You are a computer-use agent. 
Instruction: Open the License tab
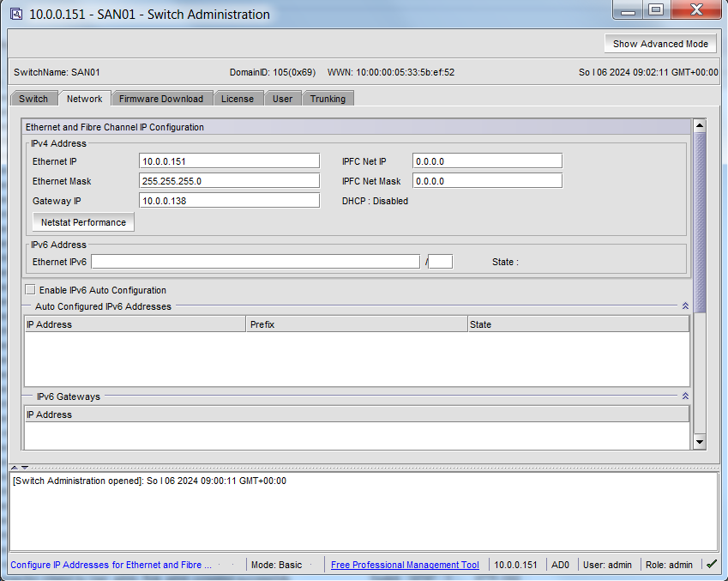tap(238, 99)
